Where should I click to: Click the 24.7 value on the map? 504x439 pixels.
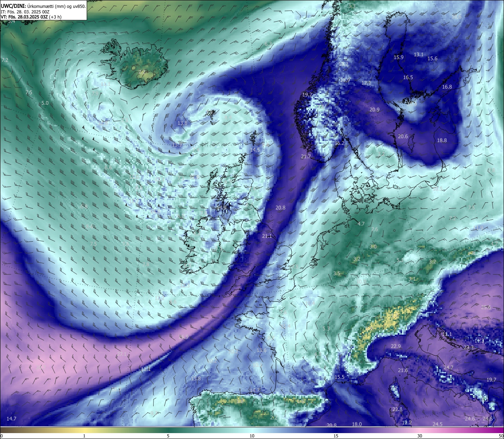(x=448, y=367)
